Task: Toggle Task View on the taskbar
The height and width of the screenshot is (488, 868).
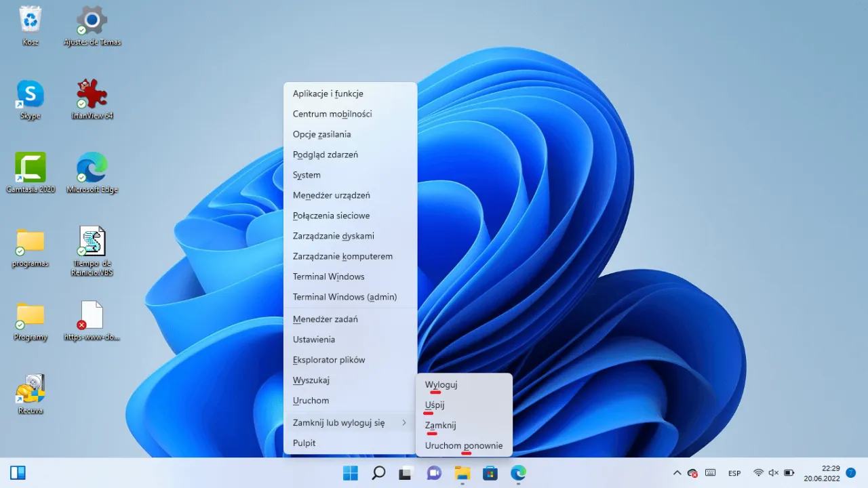Action: (405, 472)
